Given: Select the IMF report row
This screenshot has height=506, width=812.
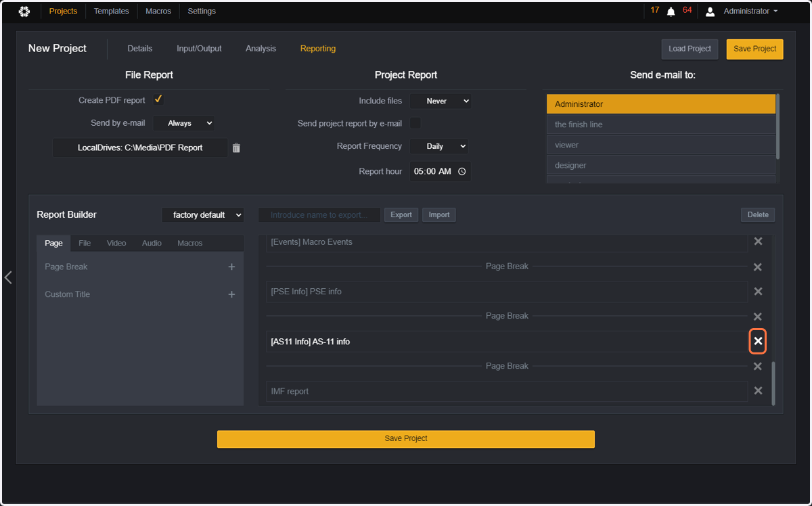Looking at the screenshot, I should click(x=507, y=391).
